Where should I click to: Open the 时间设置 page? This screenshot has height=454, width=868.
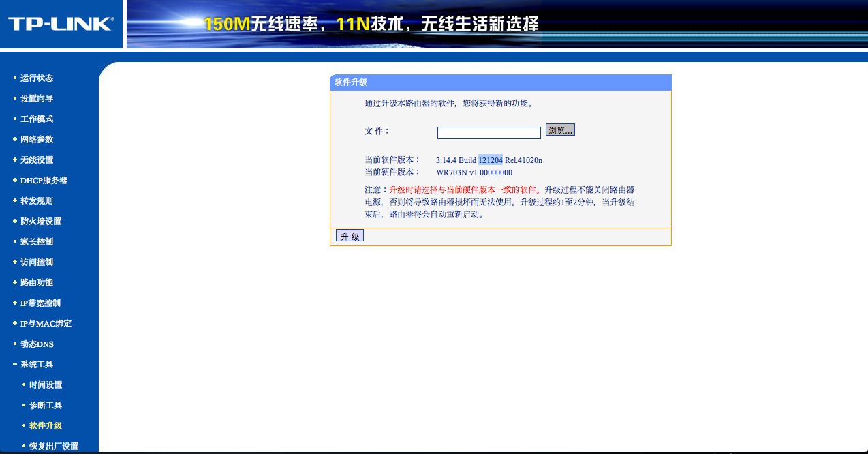click(45, 384)
